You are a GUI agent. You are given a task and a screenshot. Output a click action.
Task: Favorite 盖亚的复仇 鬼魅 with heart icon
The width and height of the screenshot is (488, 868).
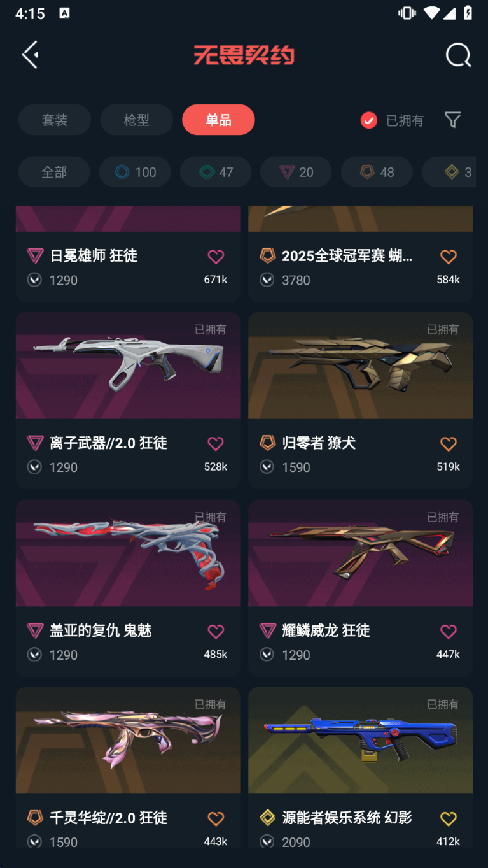coord(216,632)
